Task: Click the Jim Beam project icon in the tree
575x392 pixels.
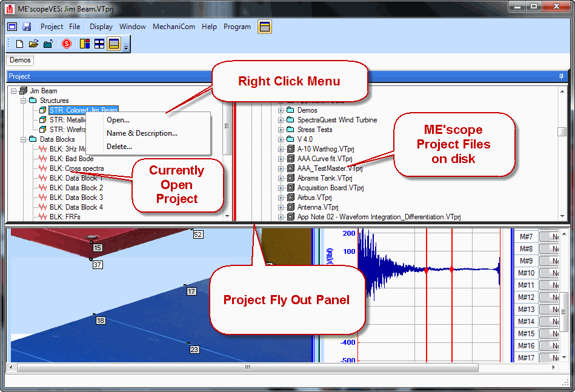Action: pos(24,90)
